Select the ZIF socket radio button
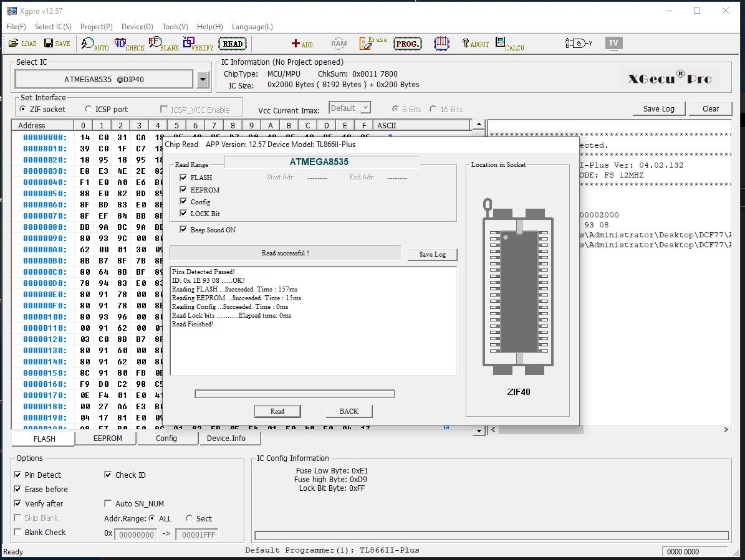 (22, 109)
